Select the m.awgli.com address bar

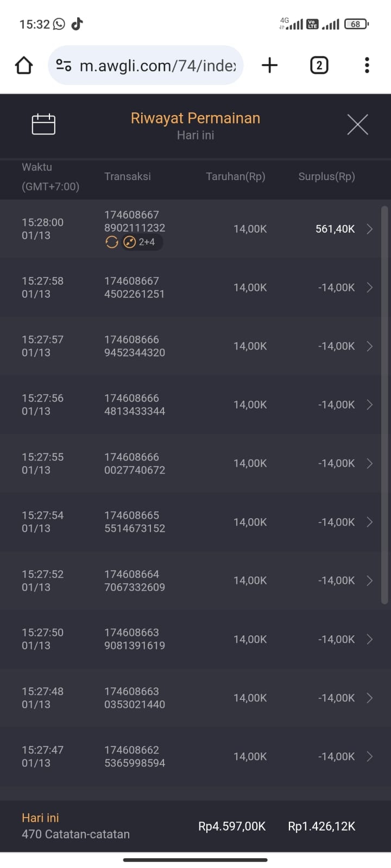point(157,66)
